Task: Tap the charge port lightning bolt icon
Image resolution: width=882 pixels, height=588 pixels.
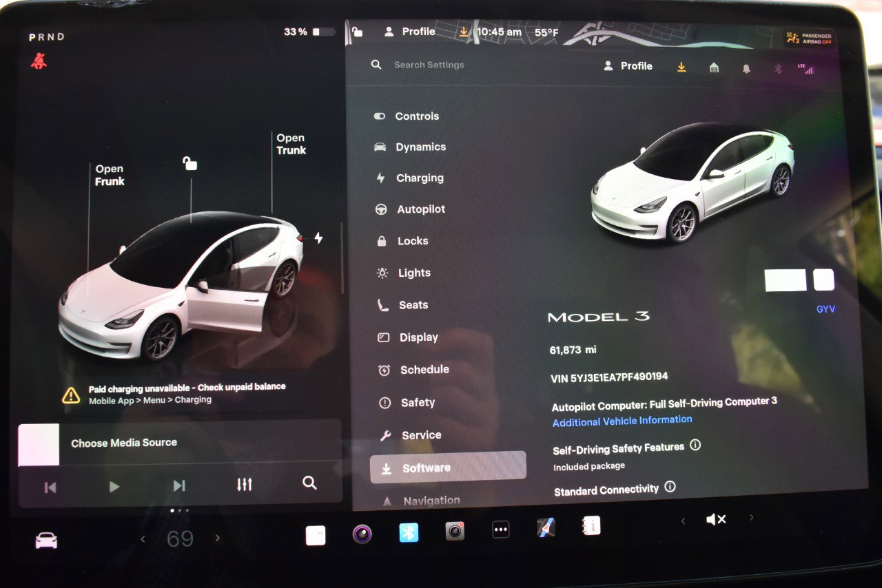Action: click(318, 238)
